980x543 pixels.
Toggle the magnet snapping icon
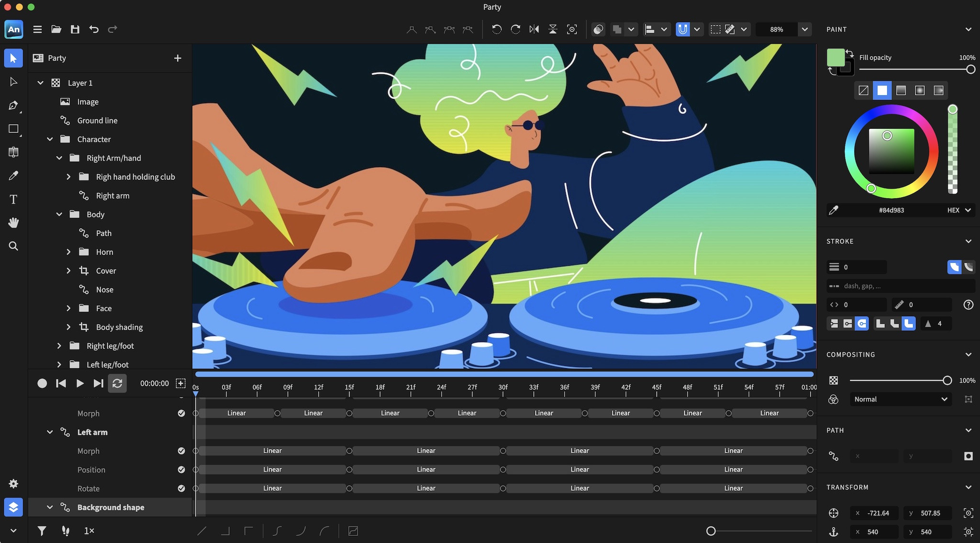(682, 29)
